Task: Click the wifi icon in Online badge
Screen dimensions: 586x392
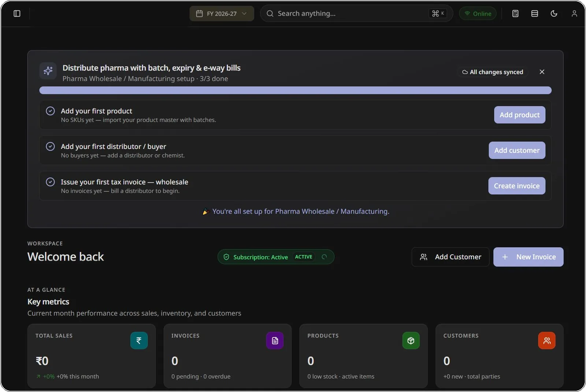Action: click(x=467, y=14)
